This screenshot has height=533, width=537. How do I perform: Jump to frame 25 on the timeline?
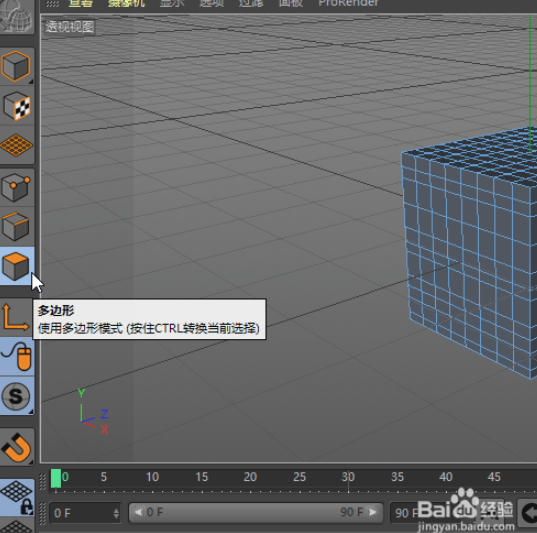(299, 477)
